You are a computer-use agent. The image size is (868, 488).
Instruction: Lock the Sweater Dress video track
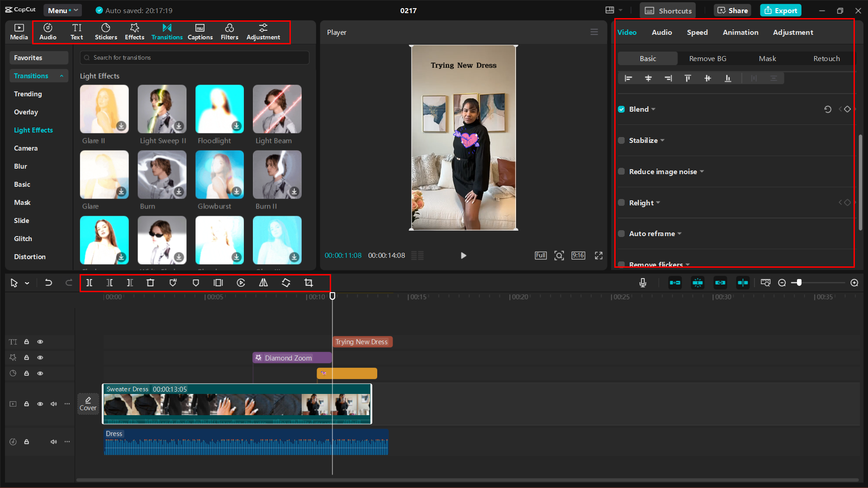(x=26, y=404)
